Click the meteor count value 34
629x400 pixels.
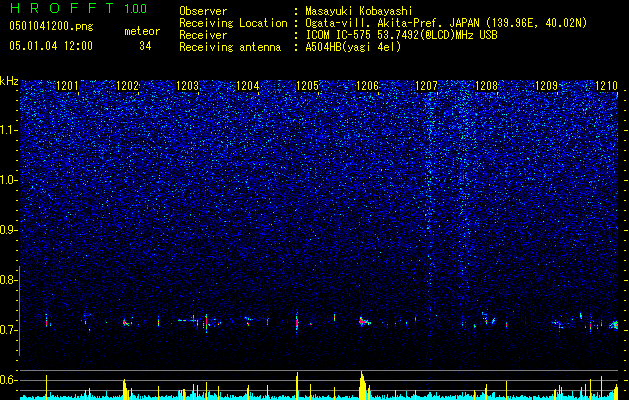click(145, 46)
